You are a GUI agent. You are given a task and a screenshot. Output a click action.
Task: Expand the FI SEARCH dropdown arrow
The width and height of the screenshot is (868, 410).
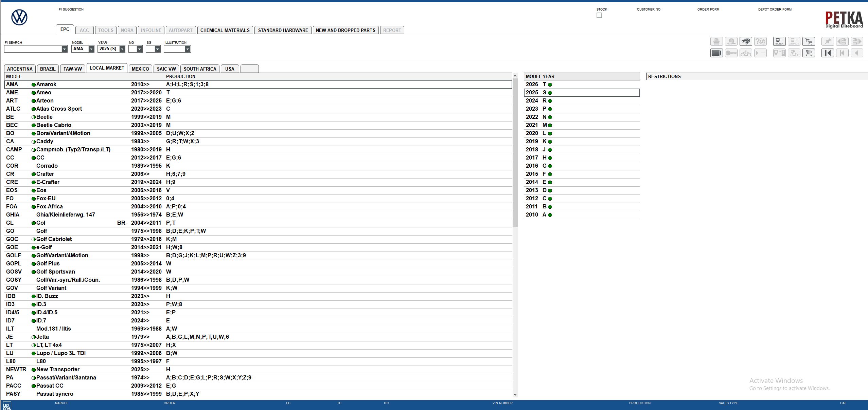click(x=64, y=49)
